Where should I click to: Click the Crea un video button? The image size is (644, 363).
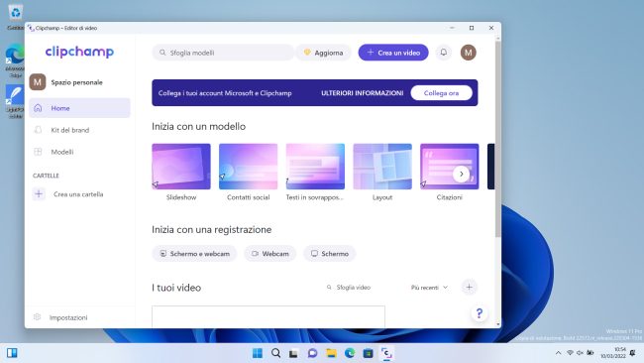393,53
